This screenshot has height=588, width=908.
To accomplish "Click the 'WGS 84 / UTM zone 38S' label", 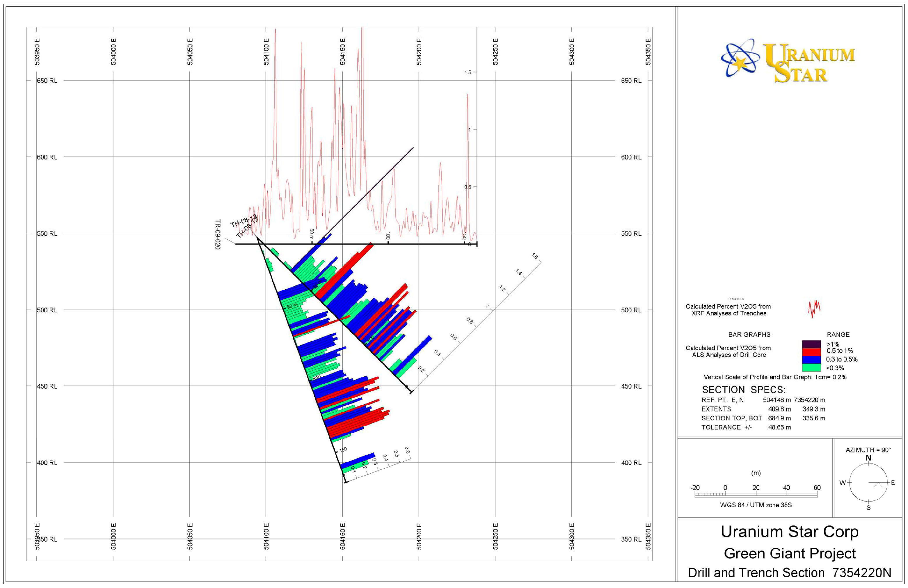I will (755, 505).
